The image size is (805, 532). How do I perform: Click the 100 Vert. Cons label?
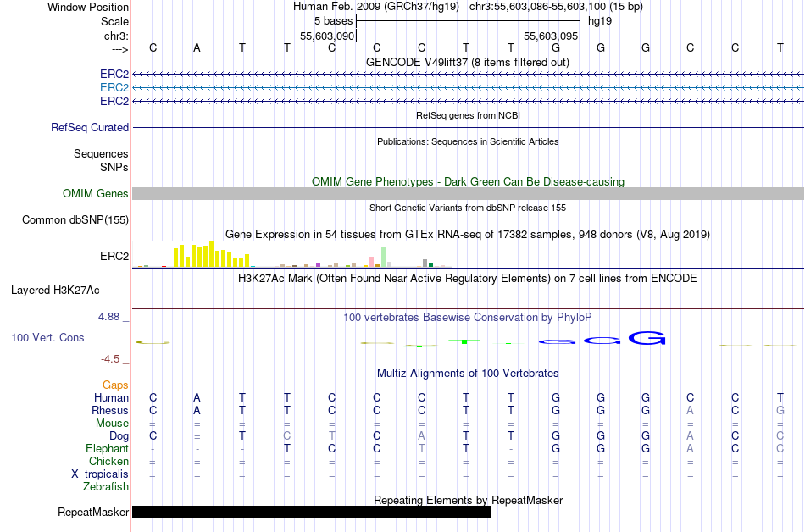47,337
